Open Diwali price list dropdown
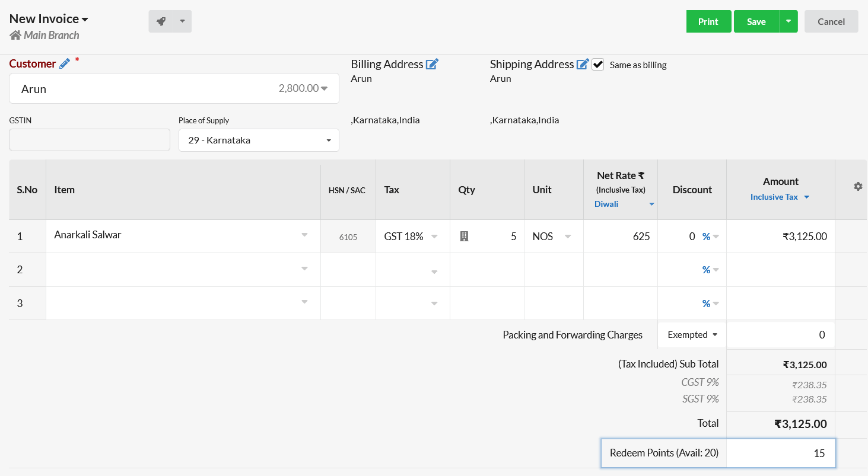Image resolution: width=868 pixels, height=476 pixels. pyautogui.click(x=625, y=204)
